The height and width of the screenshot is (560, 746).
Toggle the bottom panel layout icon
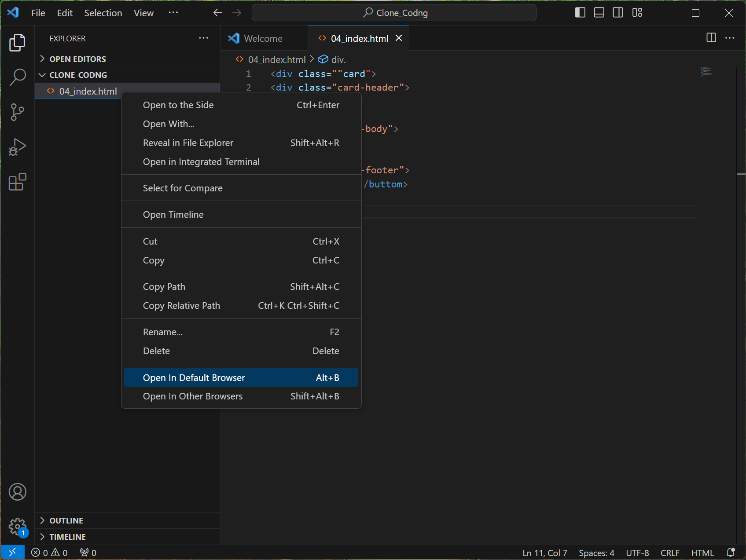pyautogui.click(x=599, y=13)
